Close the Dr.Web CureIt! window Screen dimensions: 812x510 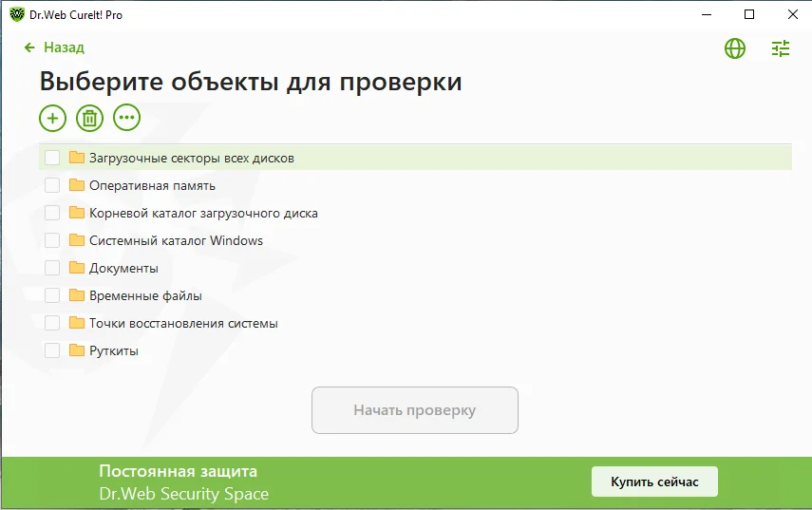792,14
